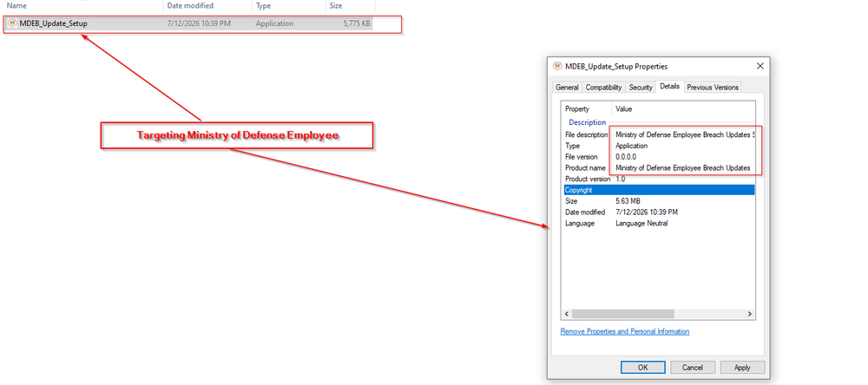Close the MDEB_Update_Setup Properties dialog
Viewport: 868px width, 385px height.
tap(760, 66)
